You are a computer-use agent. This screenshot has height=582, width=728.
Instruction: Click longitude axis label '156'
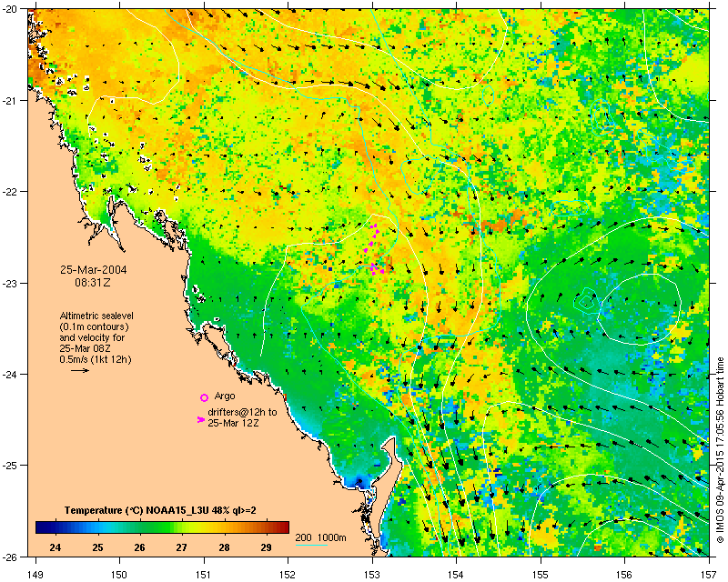pyautogui.click(x=625, y=575)
